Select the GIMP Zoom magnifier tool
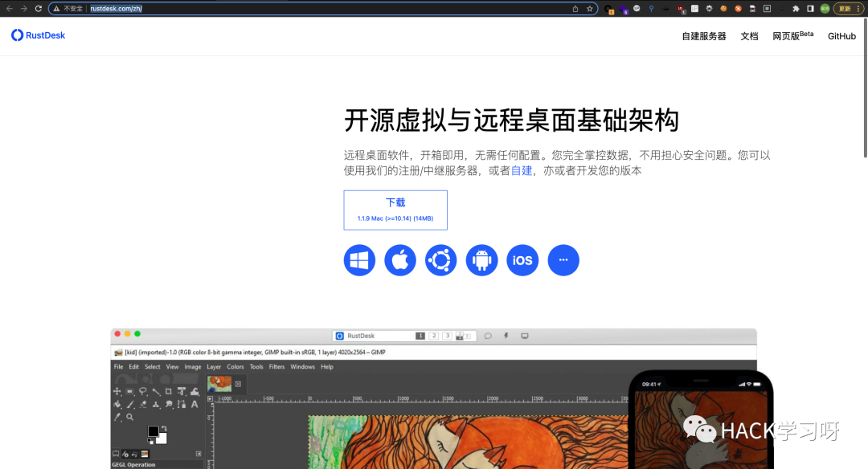 tap(129, 417)
